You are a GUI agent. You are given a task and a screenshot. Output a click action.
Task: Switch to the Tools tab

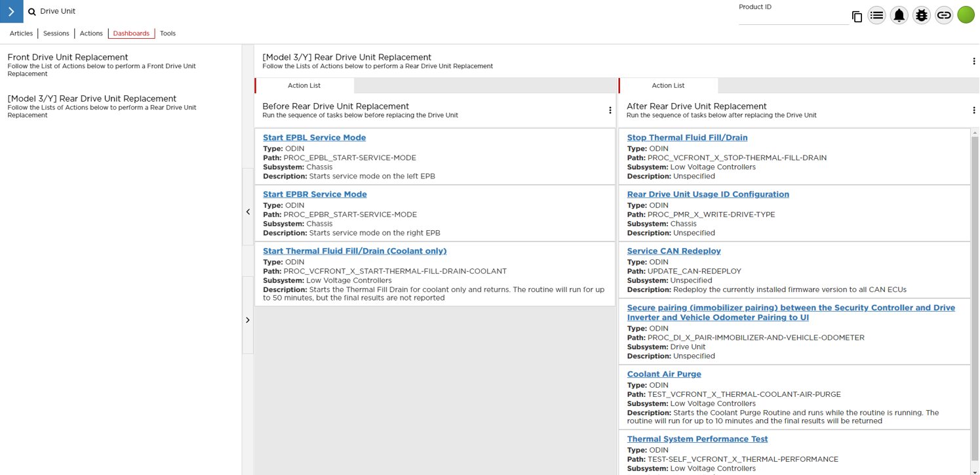point(168,33)
